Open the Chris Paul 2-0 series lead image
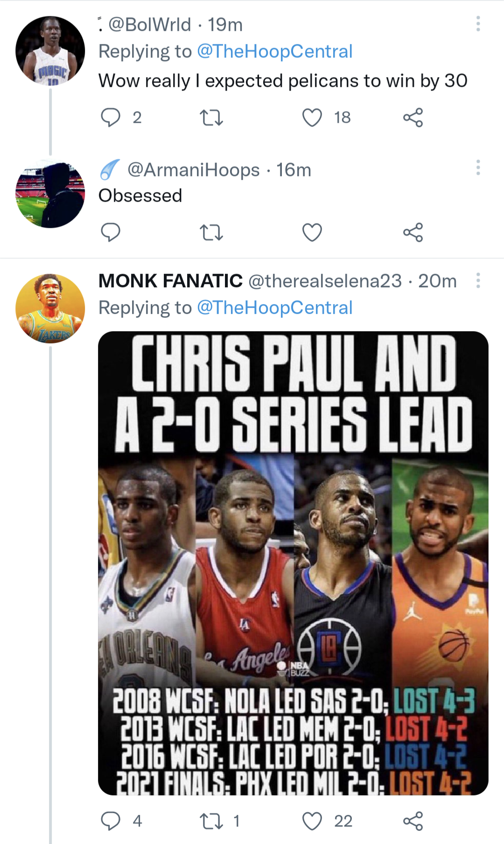 [293, 563]
